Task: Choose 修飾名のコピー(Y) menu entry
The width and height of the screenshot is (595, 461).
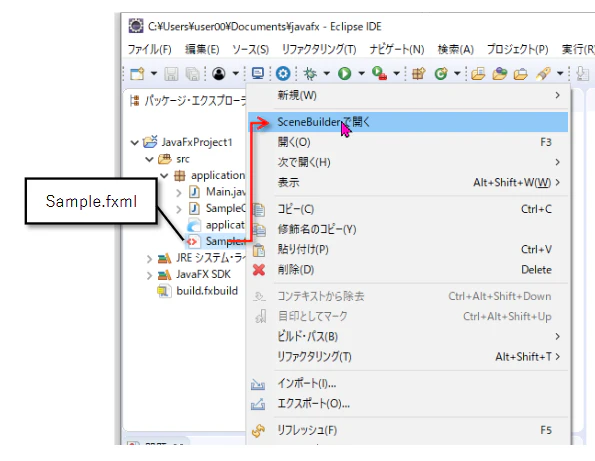Action: pyautogui.click(x=408, y=229)
